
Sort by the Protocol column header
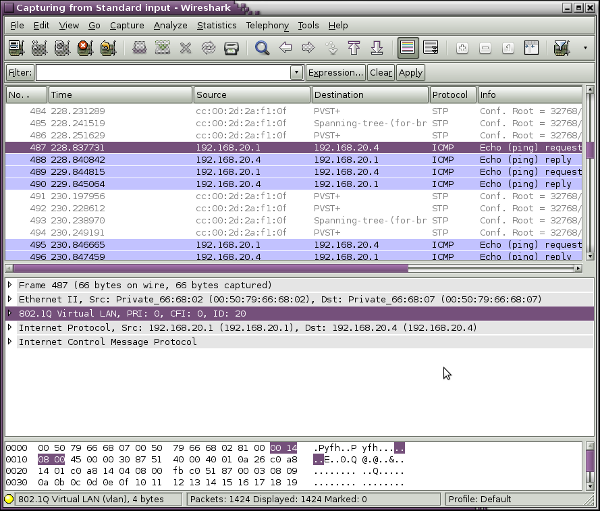pos(453,95)
